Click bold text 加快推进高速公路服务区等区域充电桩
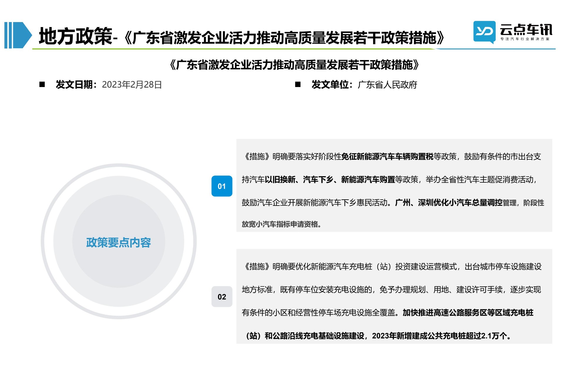The height and width of the screenshot is (392, 588). coord(468,313)
